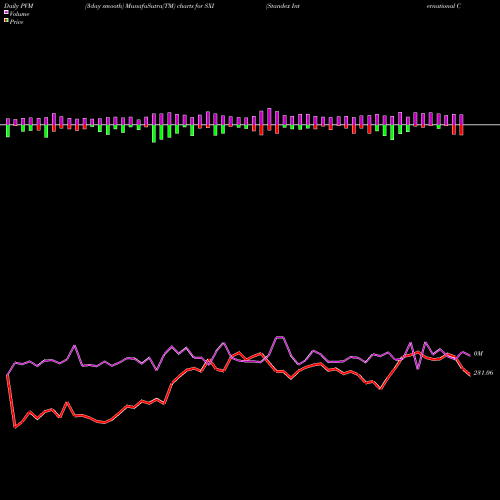Click the Standex Int company name text
The width and height of the screenshot is (500, 500).
click(283, 6)
